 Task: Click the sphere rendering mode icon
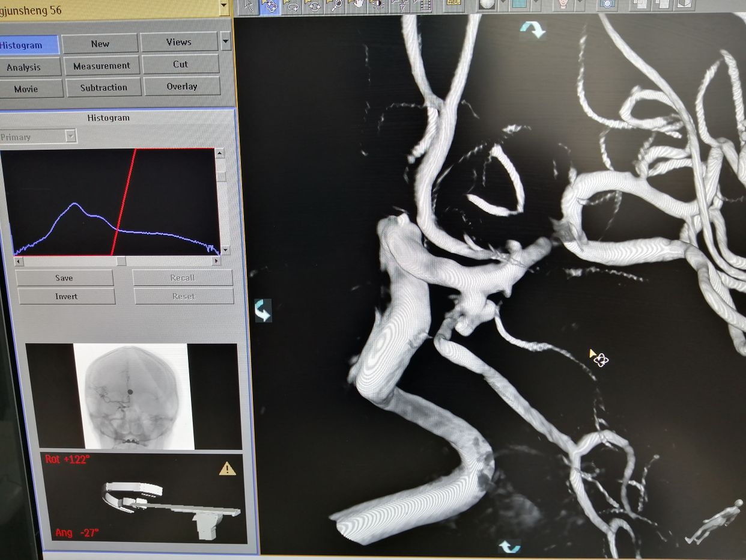pyautogui.click(x=487, y=5)
